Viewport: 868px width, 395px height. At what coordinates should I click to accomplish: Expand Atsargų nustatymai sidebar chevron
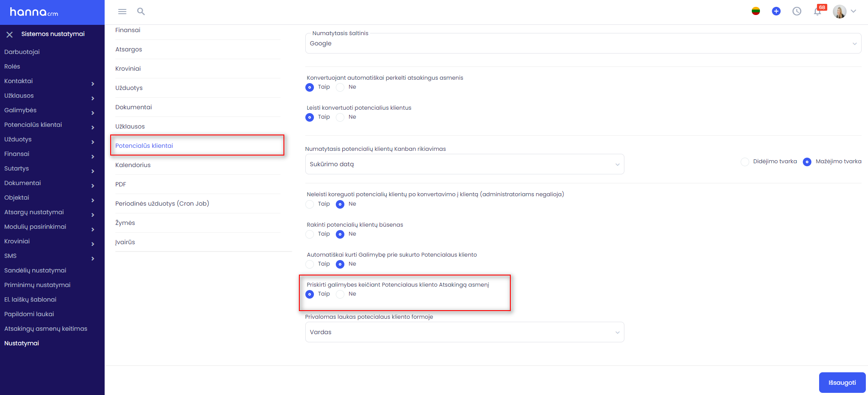coord(93,215)
